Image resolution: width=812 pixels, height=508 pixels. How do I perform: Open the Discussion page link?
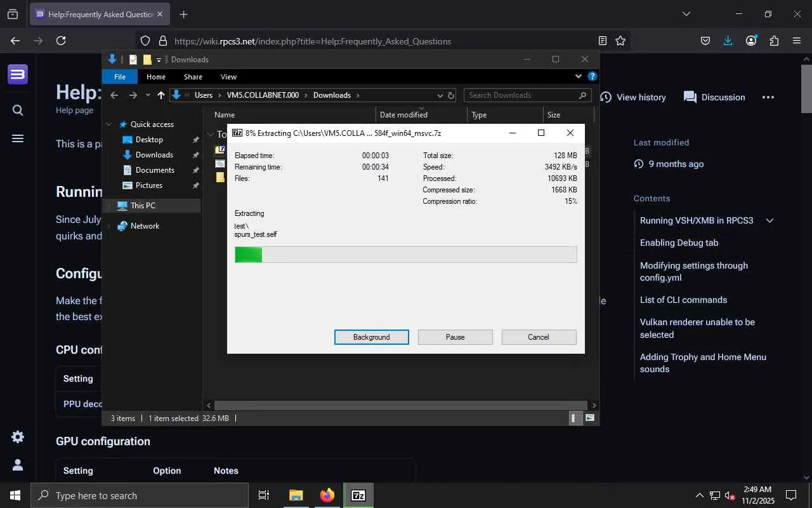tap(714, 97)
